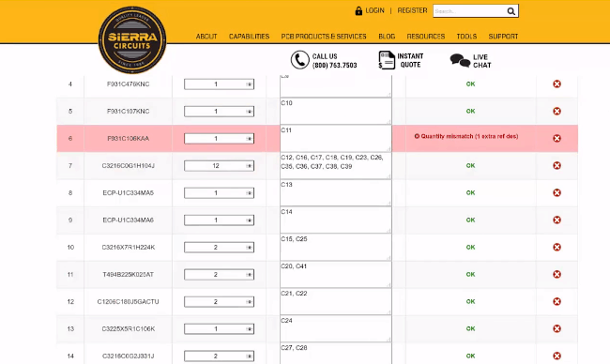610x364 pixels.
Task: Adjust quantity stepper showing 12 in row 7
Action: click(x=249, y=166)
